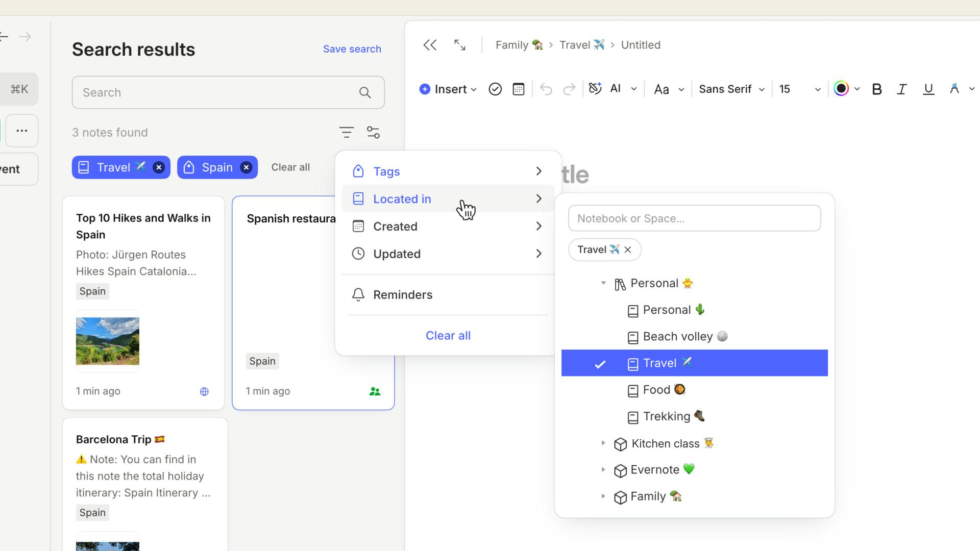Open the sort options icon
The width and height of the screenshot is (980, 551).
click(x=346, y=133)
